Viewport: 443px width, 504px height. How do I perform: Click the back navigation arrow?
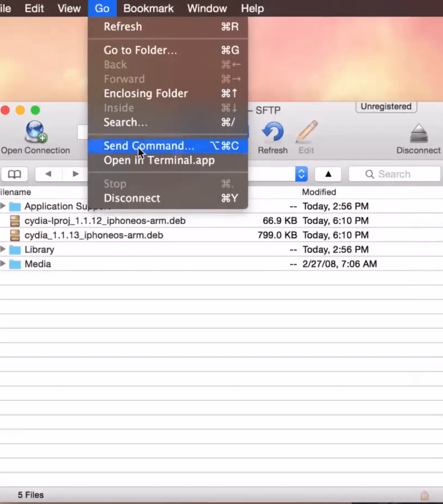point(48,174)
